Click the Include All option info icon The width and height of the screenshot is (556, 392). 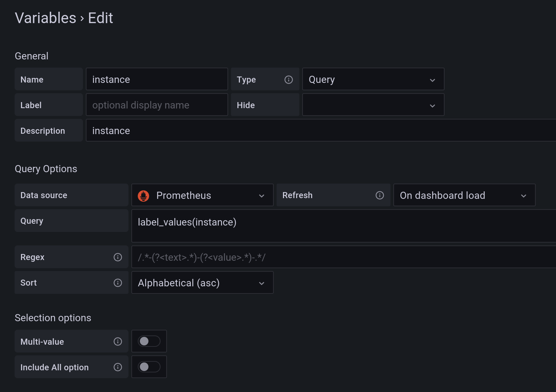(x=117, y=367)
